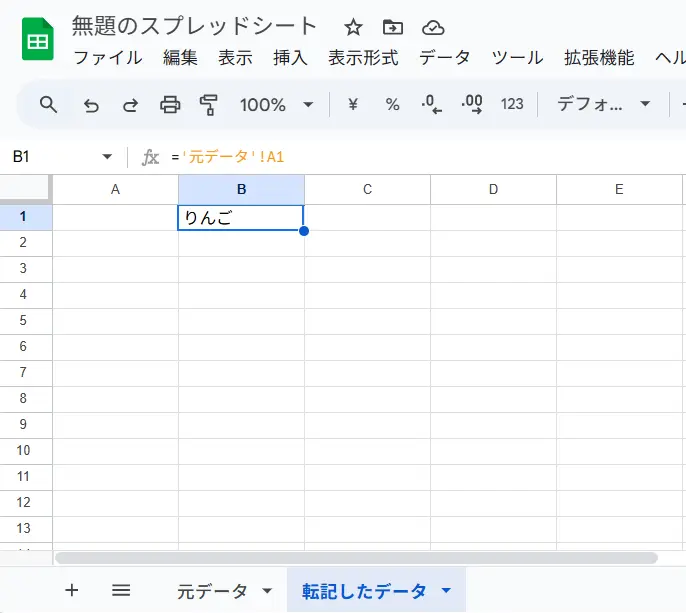686x613 pixels.
Task: Open the search menus magnifier icon
Action: click(48, 104)
